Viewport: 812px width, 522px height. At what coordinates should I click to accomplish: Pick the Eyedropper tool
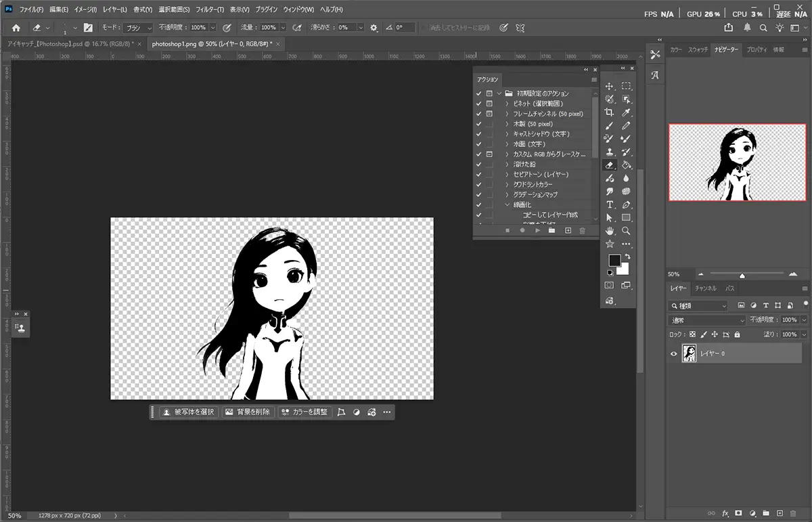626,112
